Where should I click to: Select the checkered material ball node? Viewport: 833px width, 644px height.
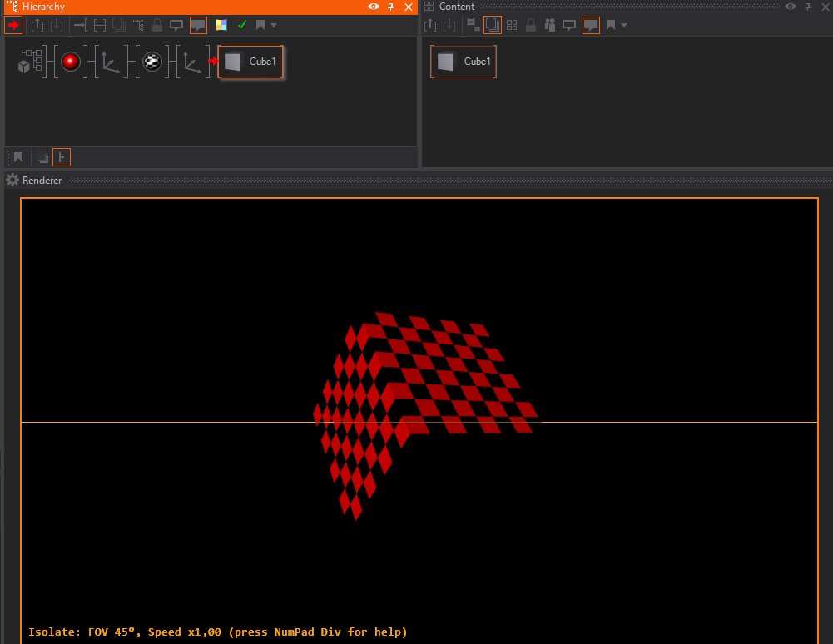pyautogui.click(x=151, y=62)
